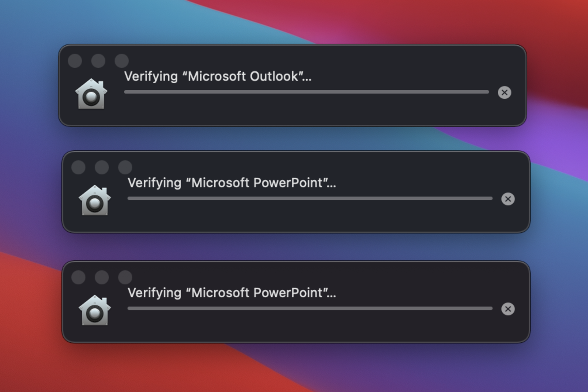The image size is (588, 392).
Task: Click the Outlook verification progress bar
Action: click(306, 92)
